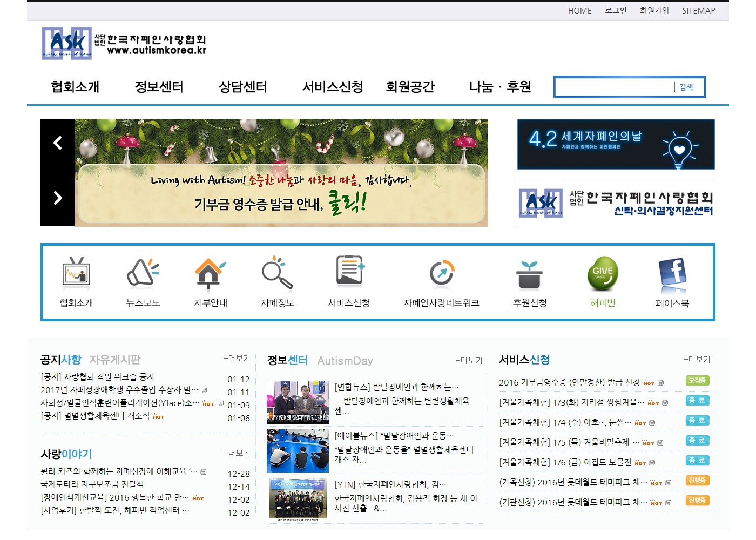Screen dimensions: 756x540
Task: Open the 서비스신청 document icon
Action: 349,270
